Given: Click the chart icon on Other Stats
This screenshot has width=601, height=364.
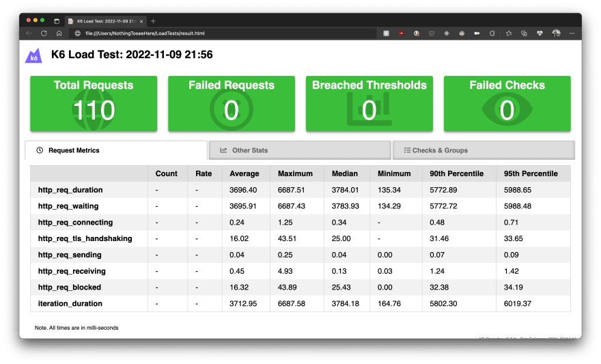Looking at the screenshot, I should (223, 150).
